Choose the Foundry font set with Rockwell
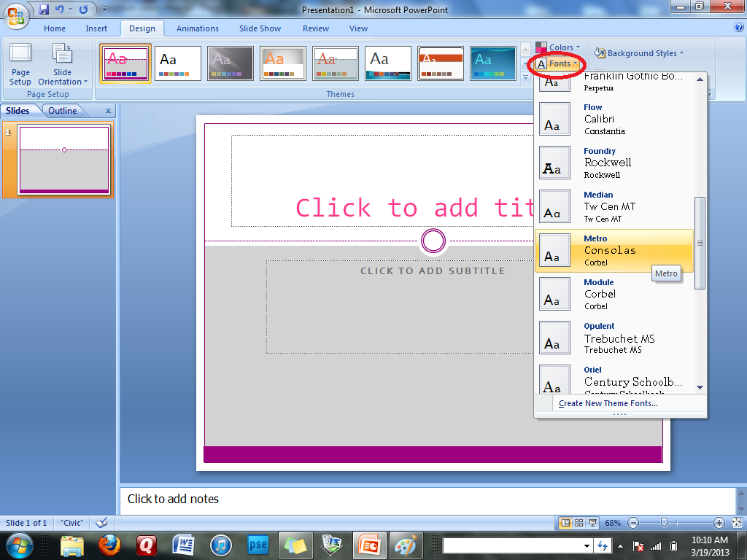 tap(614, 163)
